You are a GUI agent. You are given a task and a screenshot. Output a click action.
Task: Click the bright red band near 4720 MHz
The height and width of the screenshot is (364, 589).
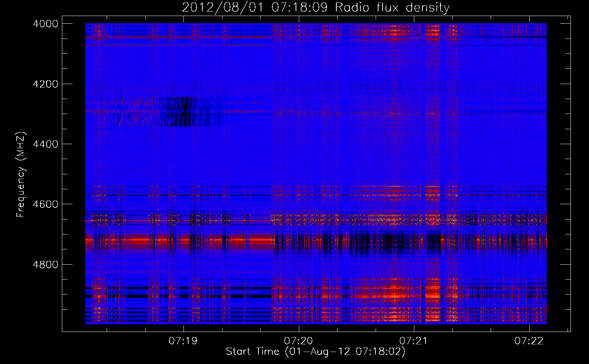[x=178, y=240]
